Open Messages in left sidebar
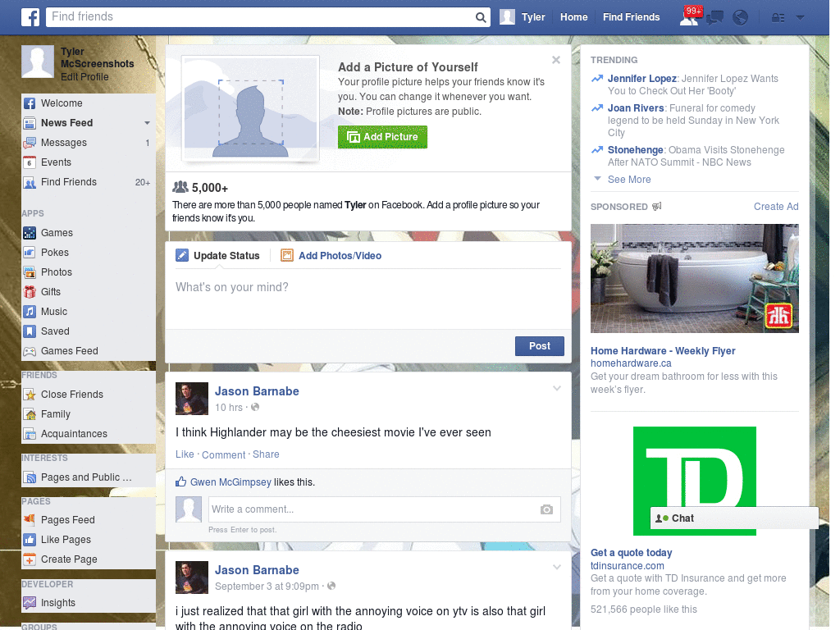Image resolution: width=840 pixels, height=630 pixels. click(89, 143)
